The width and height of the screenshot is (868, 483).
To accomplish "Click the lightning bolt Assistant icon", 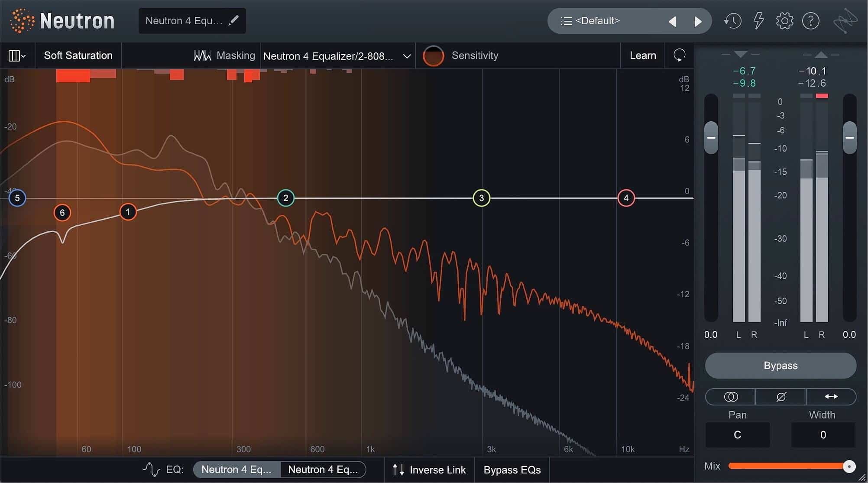I will click(x=758, y=21).
